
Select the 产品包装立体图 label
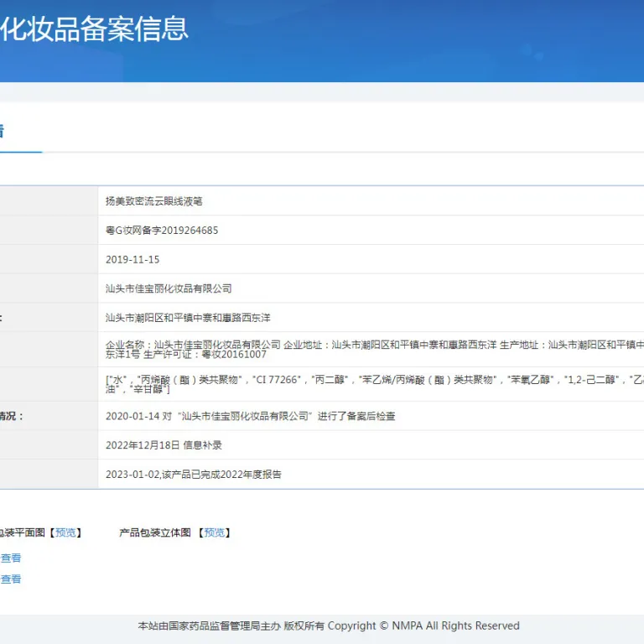[x=155, y=532]
